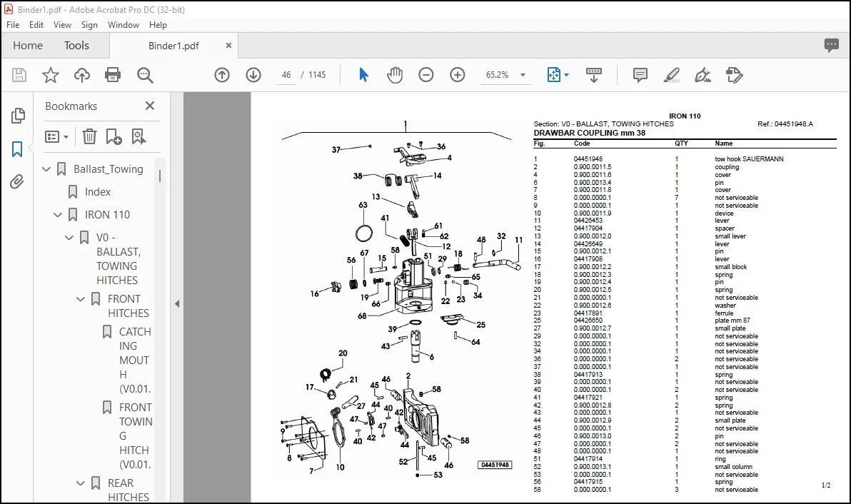
Task: Collapse the Ballast_Towing bookmark
Action: coord(46,169)
